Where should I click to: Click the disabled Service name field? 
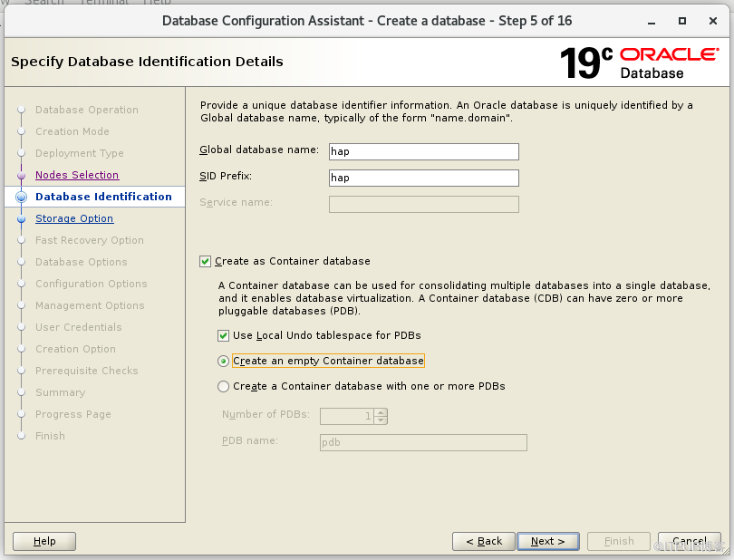[424, 204]
